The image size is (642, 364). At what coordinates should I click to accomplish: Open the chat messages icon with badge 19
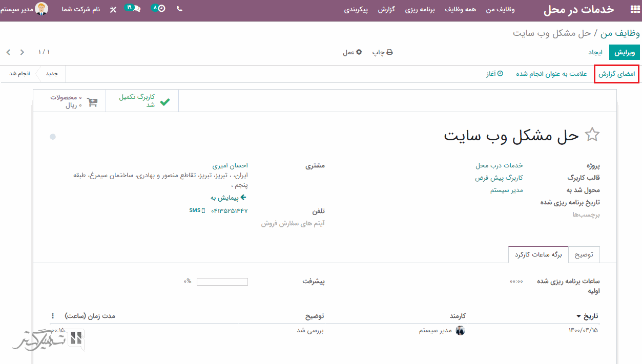pos(136,9)
